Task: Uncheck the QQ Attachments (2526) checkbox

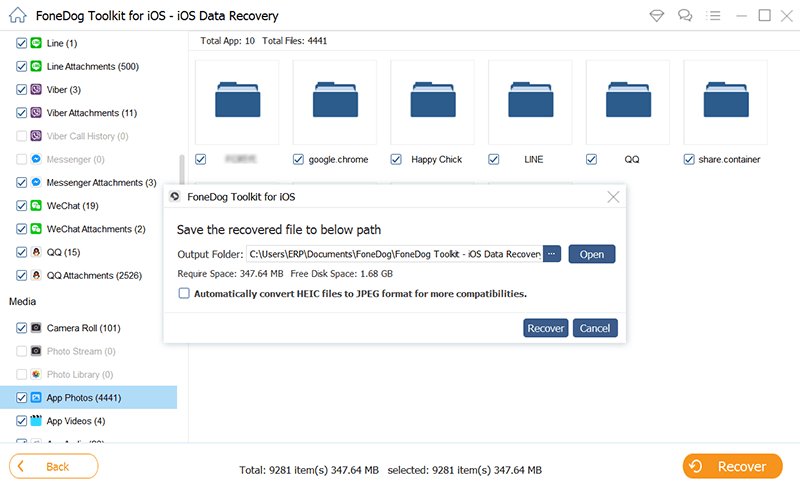Action: (21, 275)
